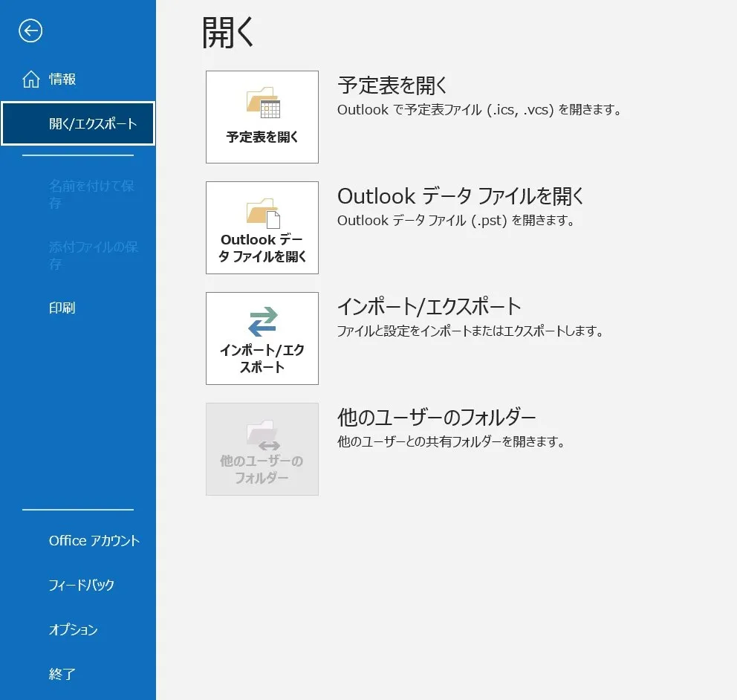The image size is (737, 700).
Task: Open the 情報 home icon
Action: 31,79
